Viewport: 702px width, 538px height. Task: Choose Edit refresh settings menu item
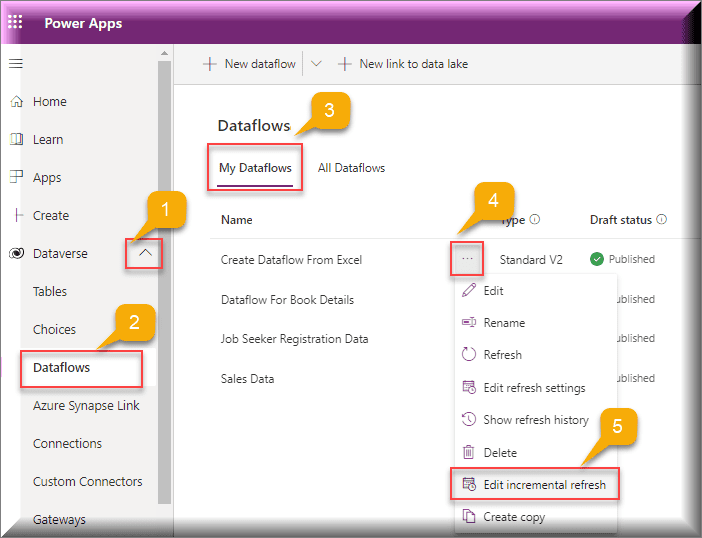click(536, 388)
